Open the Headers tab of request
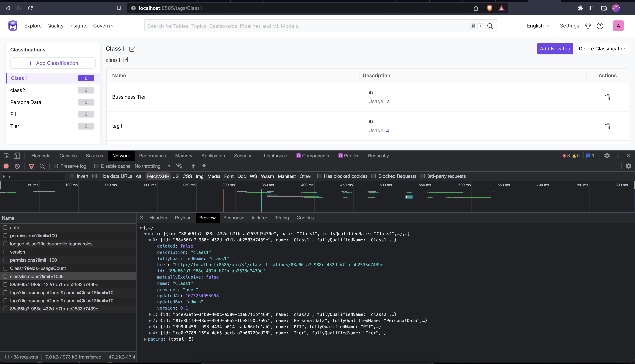 158,218
